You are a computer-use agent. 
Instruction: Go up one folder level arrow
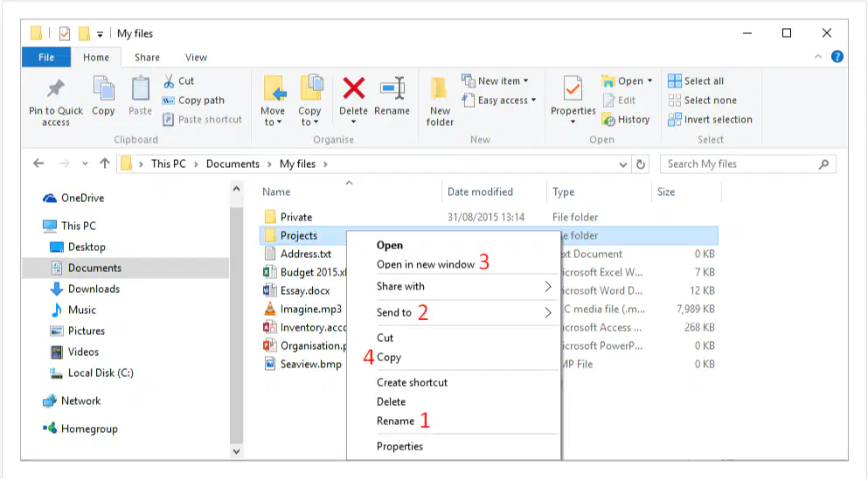105,164
